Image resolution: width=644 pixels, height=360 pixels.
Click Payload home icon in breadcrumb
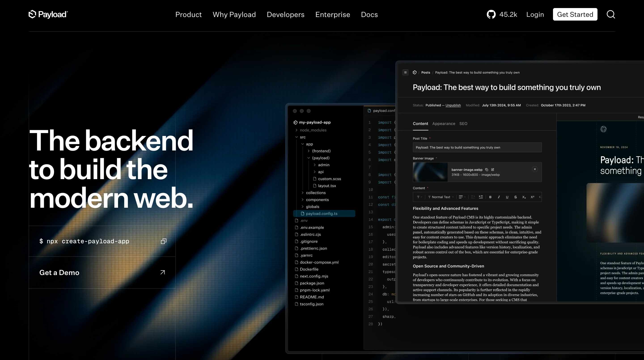[x=415, y=72]
